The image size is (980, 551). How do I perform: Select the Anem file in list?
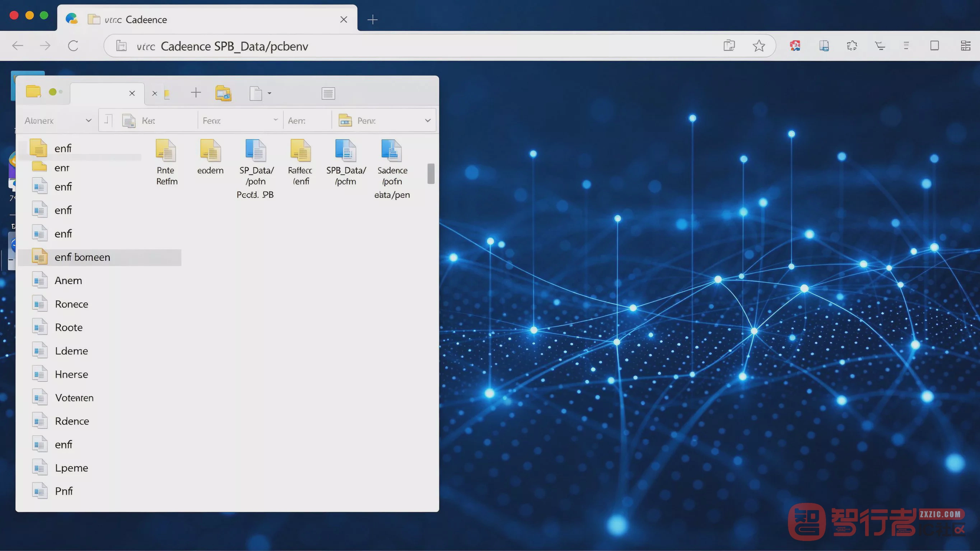pyautogui.click(x=57, y=281)
